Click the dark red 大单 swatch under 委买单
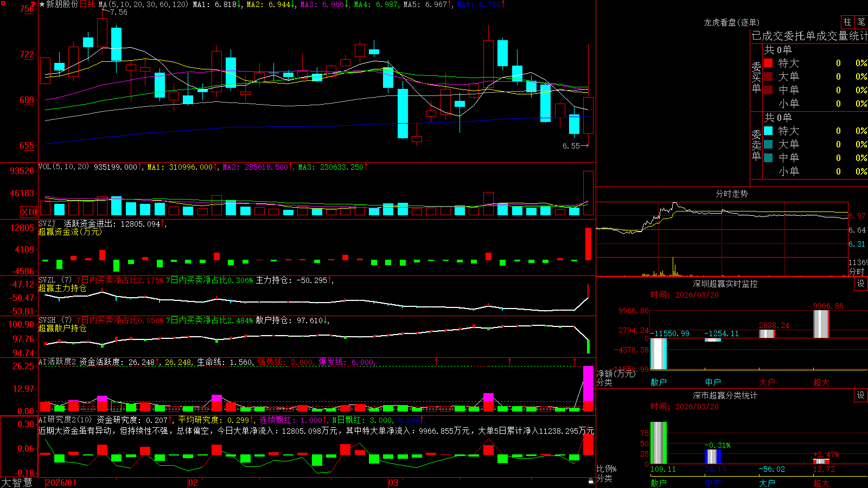 (x=768, y=76)
